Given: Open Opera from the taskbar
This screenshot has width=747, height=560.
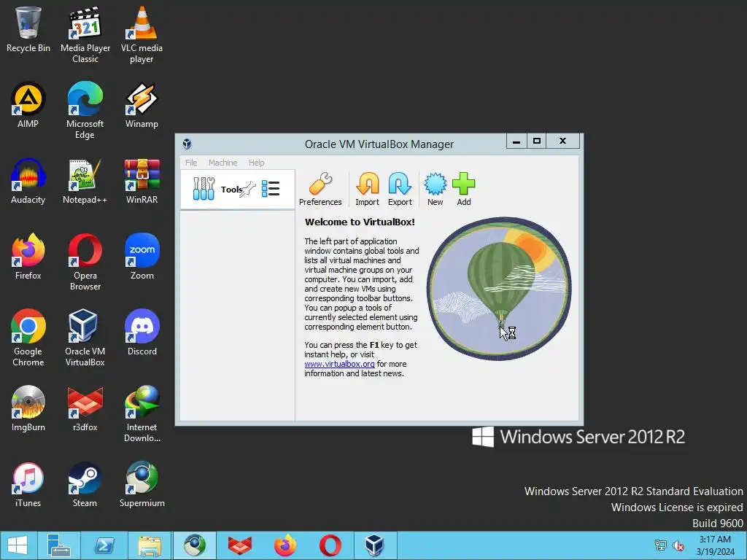Looking at the screenshot, I should point(330,545).
